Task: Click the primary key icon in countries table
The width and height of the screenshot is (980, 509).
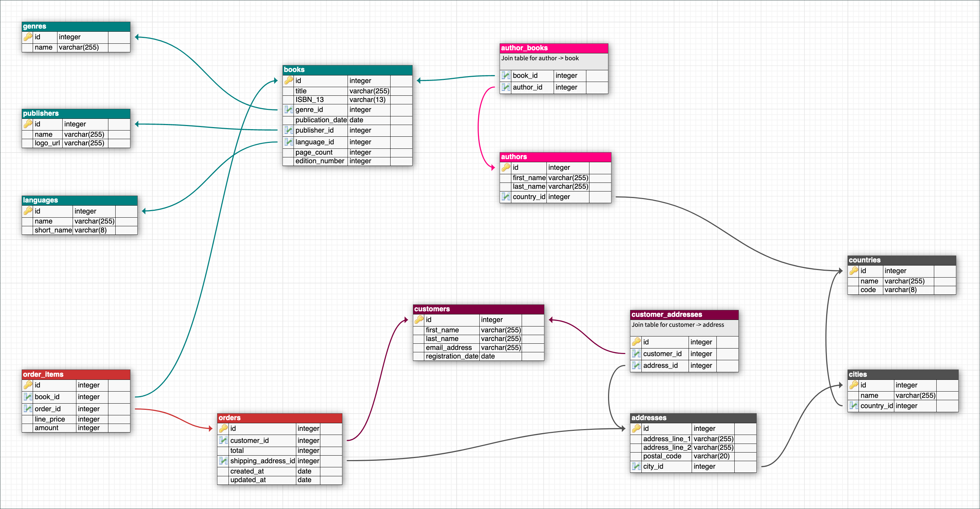Action: [854, 270]
